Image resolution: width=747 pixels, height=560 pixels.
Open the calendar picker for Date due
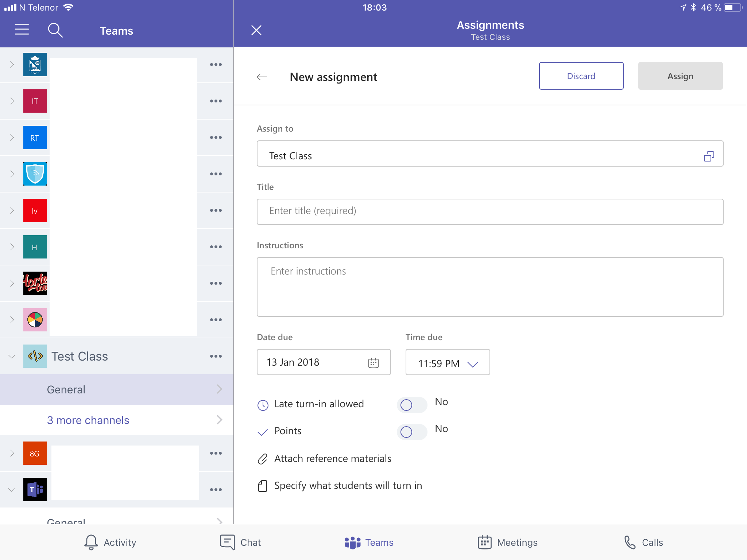pyautogui.click(x=373, y=363)
